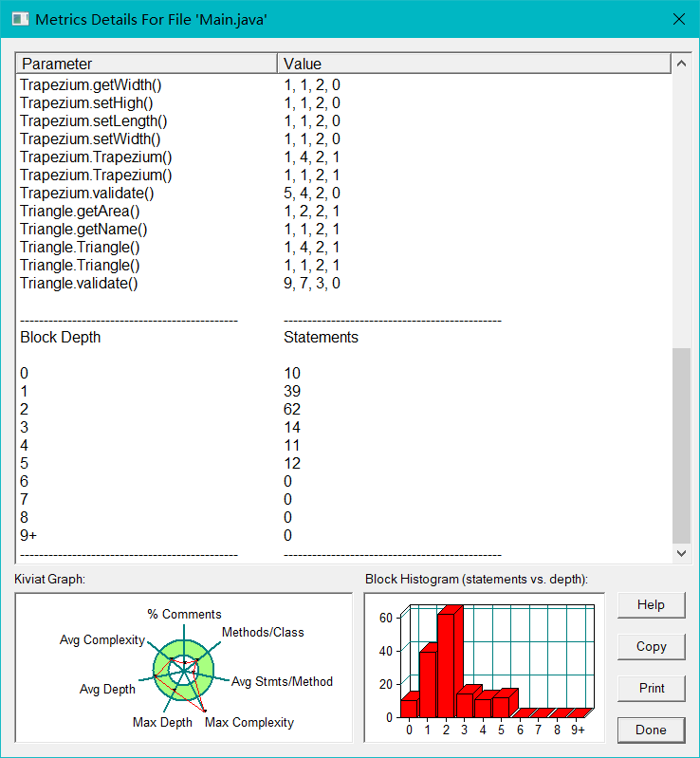
Task: Click the vertical scrollbar thumb
Action: pos(681,445)
